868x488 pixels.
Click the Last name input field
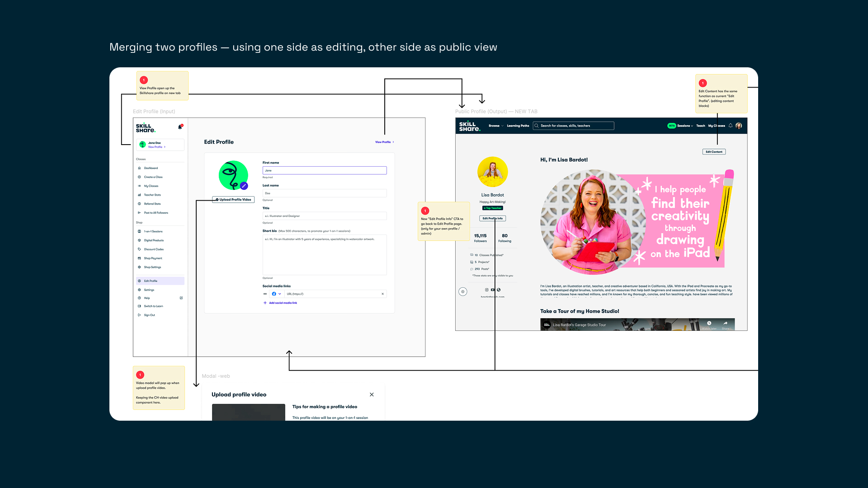pos(325,193)
